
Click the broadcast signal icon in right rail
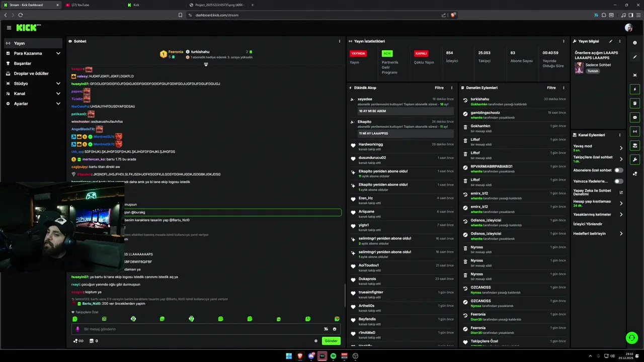pos(635,131)
